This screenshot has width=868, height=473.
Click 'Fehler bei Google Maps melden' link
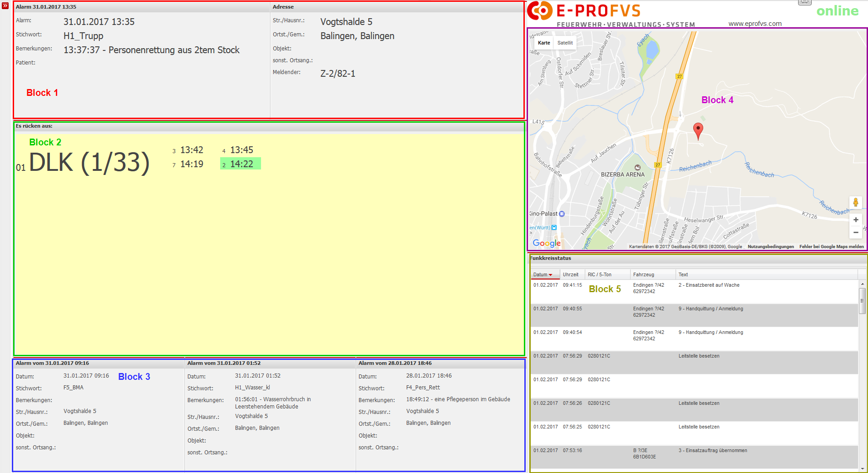831,247
